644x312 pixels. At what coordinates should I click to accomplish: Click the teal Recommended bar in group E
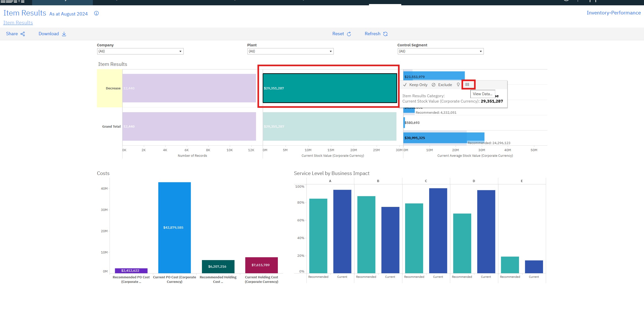click(510, 265)
